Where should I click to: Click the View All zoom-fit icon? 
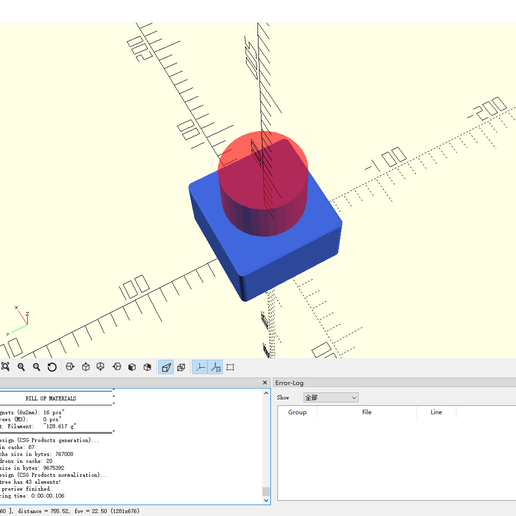pyautogui.click(x=5, y=367)
